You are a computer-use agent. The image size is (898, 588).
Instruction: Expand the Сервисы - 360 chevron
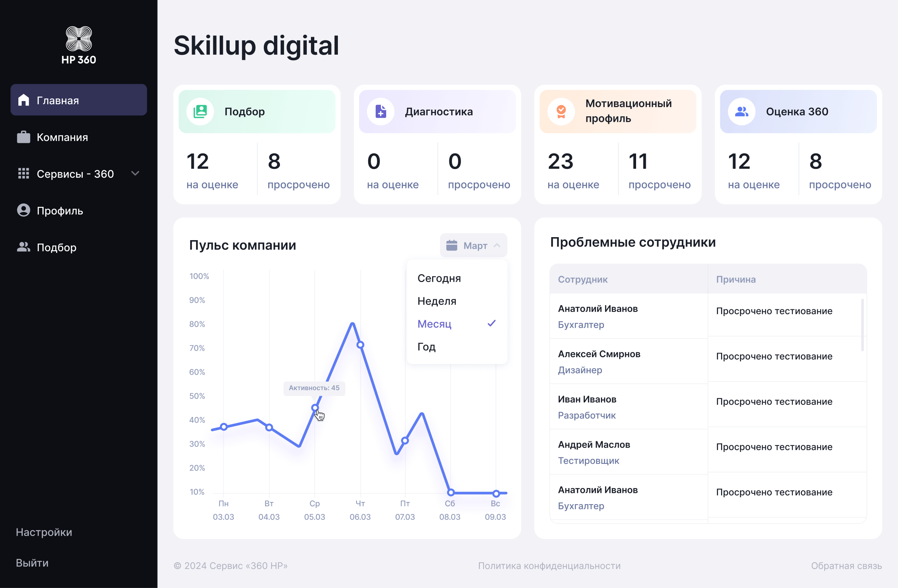pyautogui.click(x=135, y=174)
